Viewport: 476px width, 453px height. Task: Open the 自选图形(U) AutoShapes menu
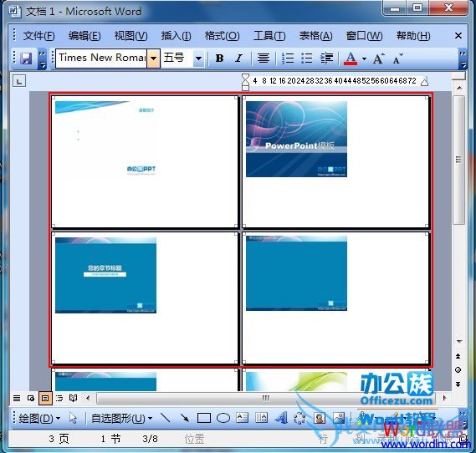click(121, 419)
